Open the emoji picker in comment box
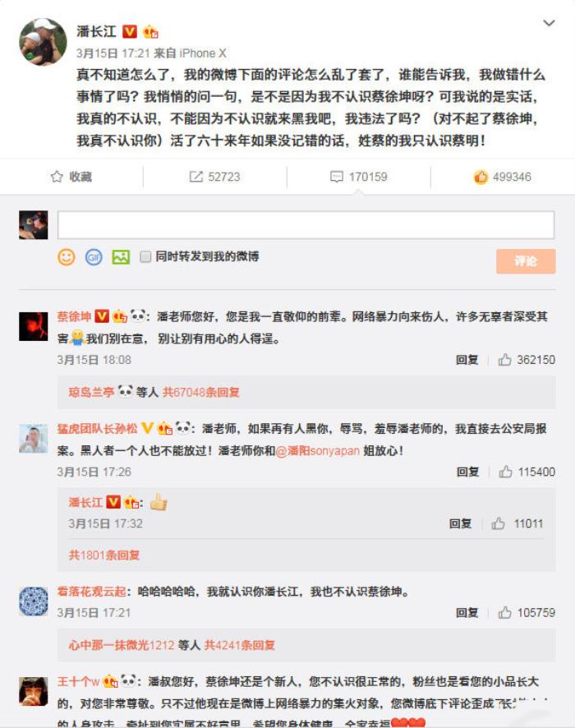The image size is (575, 728). [x=67, y=256]
